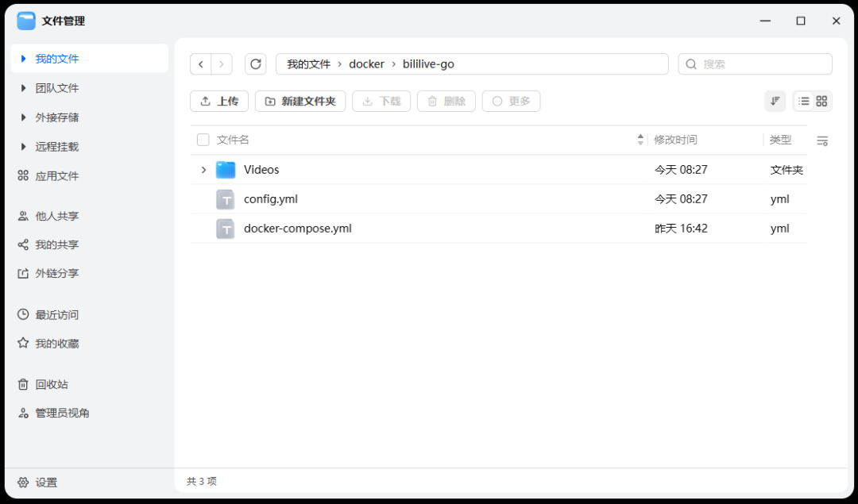
Task: Go back with the left arrow button
Action: 201,64
